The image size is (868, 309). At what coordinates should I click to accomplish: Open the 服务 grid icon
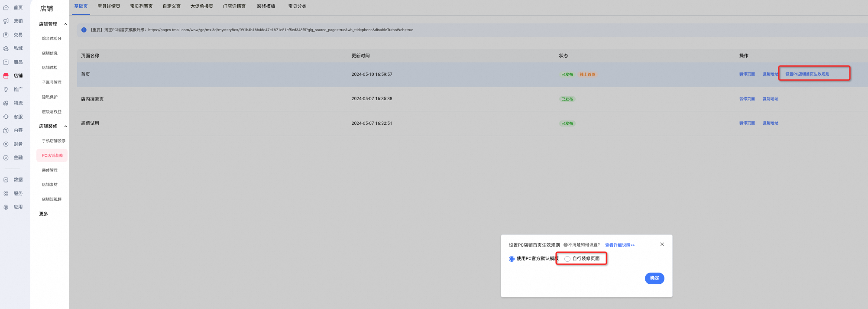(x=6, y=194)
